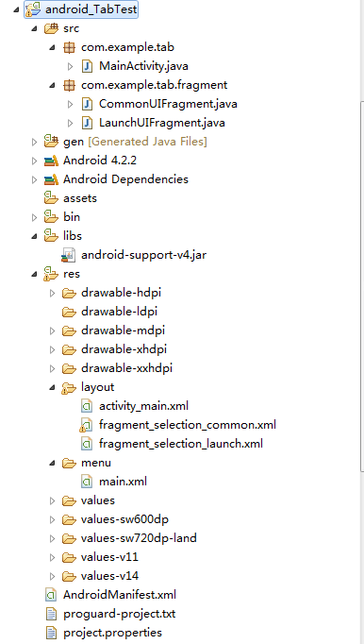Click the layout folder warning icon
This screenshot has width=364, height=644.
[x=69, y=387]
